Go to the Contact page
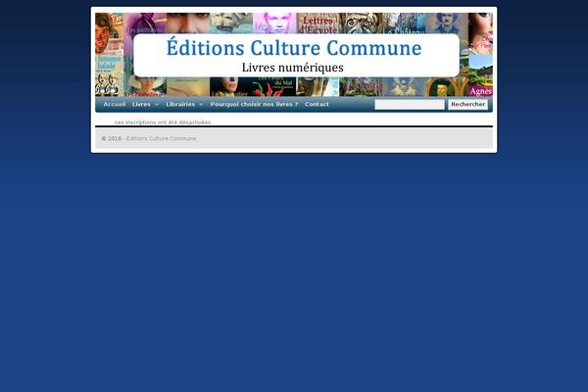This screenshot has width=588, height=392. [317, 104]
